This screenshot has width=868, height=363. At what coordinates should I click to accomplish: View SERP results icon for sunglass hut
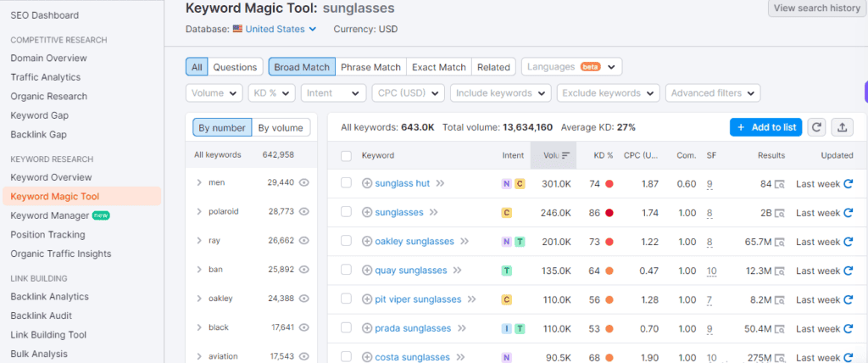point(780,184)
